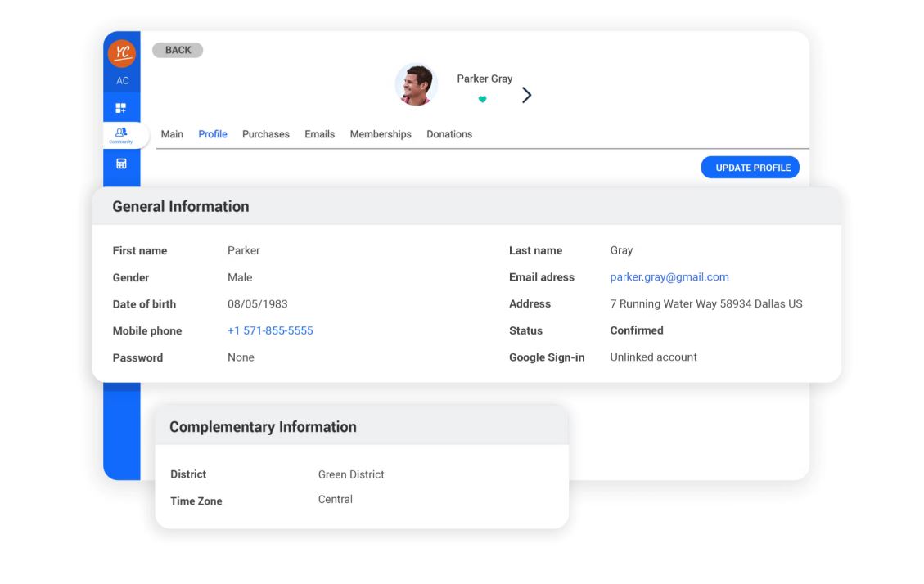Collapse the General Information section
The image size is (924, 584).
(x=180, y=206)
